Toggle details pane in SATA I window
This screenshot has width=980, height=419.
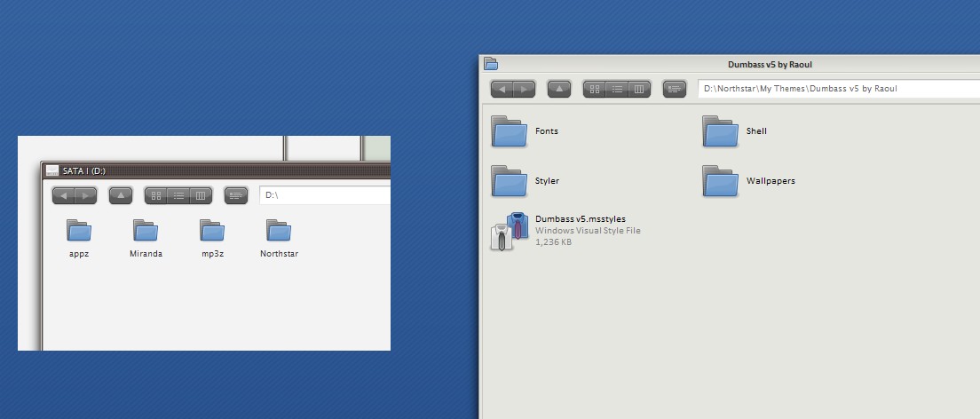pos(235,196)
